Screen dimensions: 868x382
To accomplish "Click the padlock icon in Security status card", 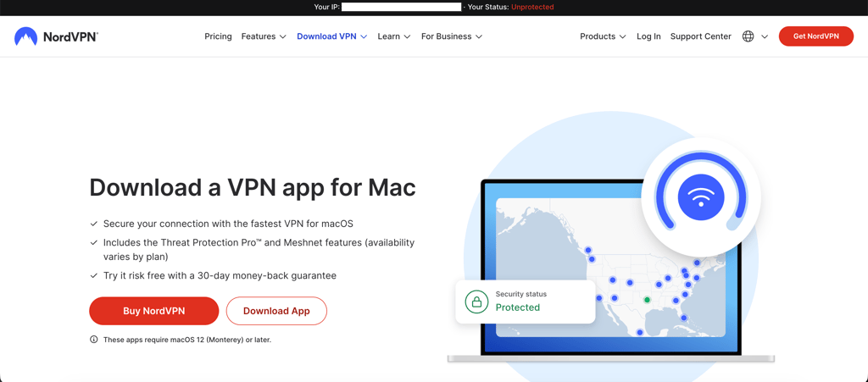I will pyautogui.click(x=476, y=302).
